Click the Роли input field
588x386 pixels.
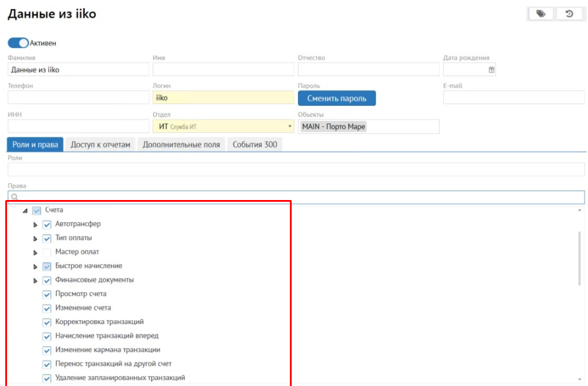[x=296, y=170]
